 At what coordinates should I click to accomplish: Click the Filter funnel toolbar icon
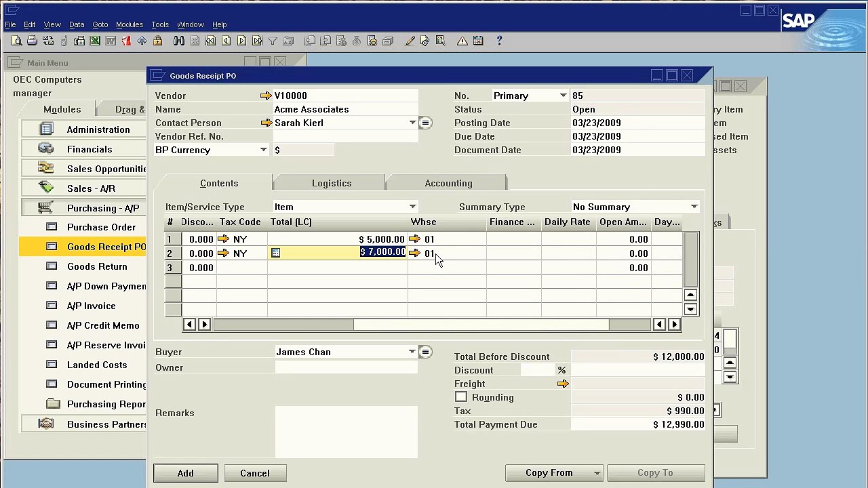pos(273,41)
